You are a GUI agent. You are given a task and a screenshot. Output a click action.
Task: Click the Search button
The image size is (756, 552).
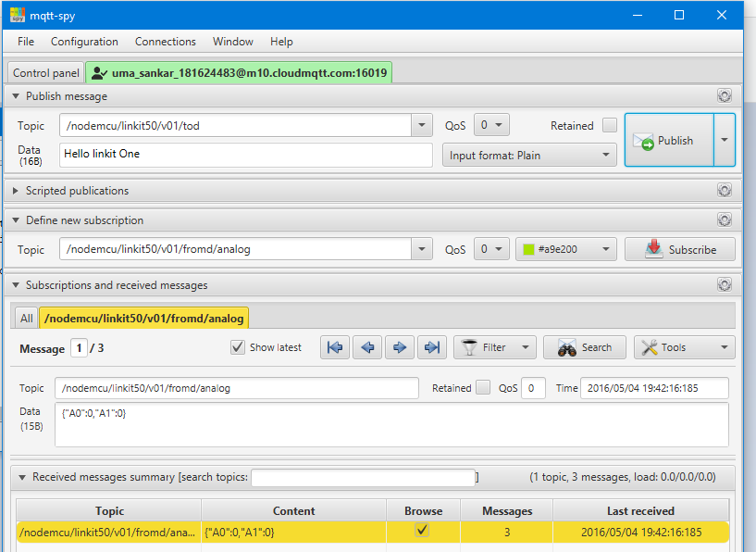[585, 347]
